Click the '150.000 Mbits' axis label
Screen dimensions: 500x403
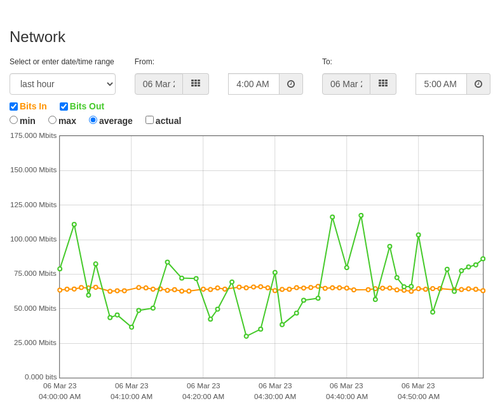(33, 170)
